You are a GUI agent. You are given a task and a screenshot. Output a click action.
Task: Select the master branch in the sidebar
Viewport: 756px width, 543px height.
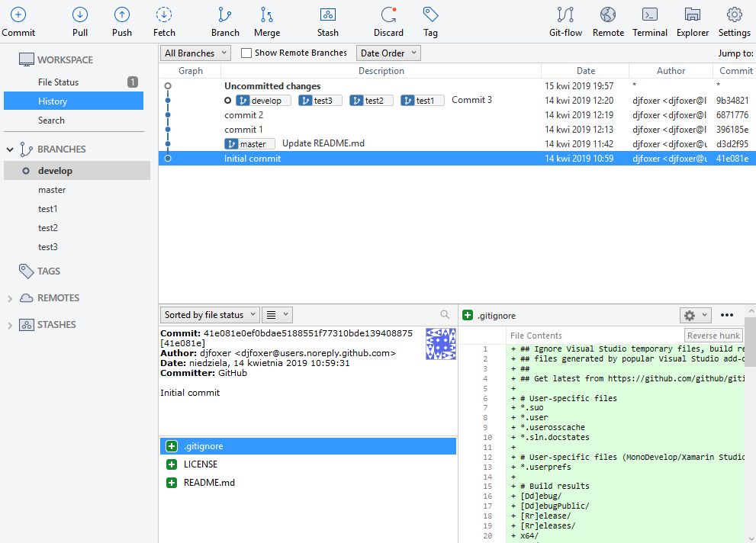[x=52, y=190]
